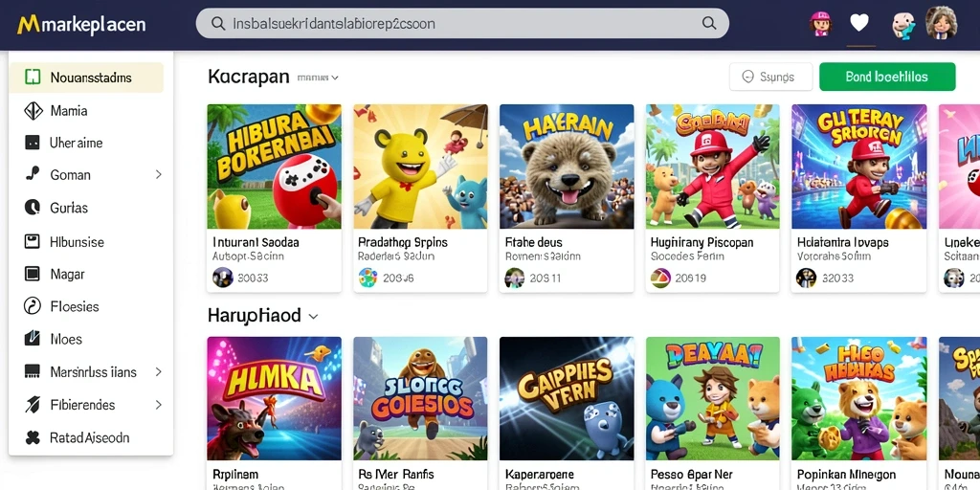
Task: Select Nouansstadms in the sidebar
Action: pos(86,78)
